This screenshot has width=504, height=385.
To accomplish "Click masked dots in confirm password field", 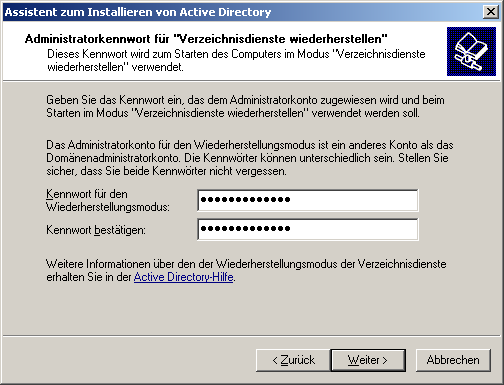I will point(245,228).
